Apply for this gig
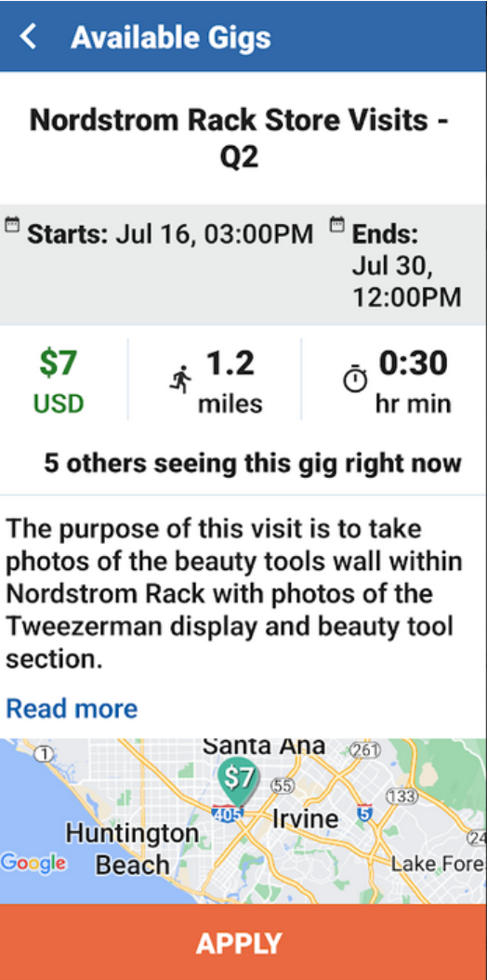This screenshot has height=980, width=487. [x=243, y=942]
